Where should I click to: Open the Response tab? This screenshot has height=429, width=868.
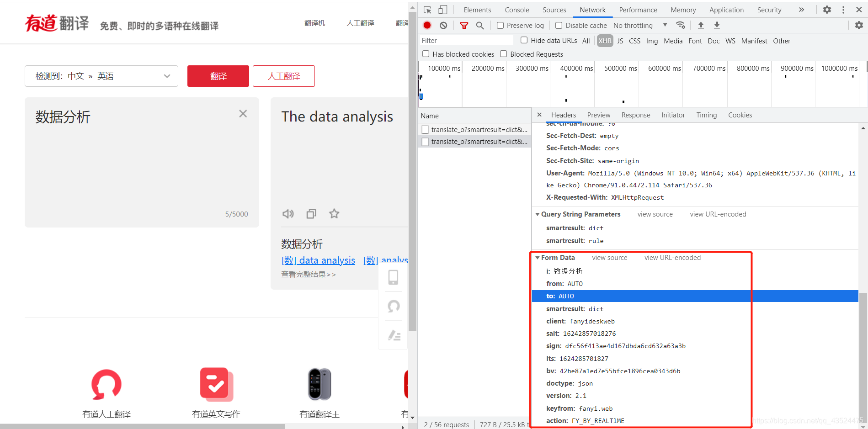[x=636, y=115]
